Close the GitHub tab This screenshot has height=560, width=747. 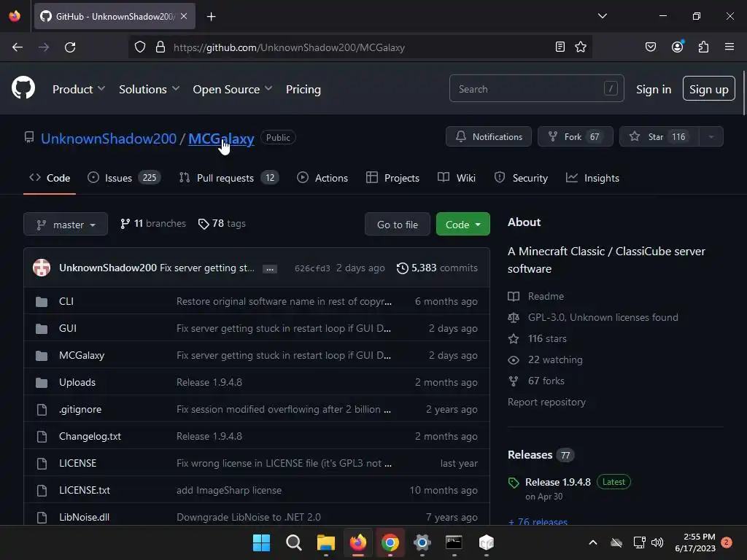pyautogui.click(x=184, y=16)
